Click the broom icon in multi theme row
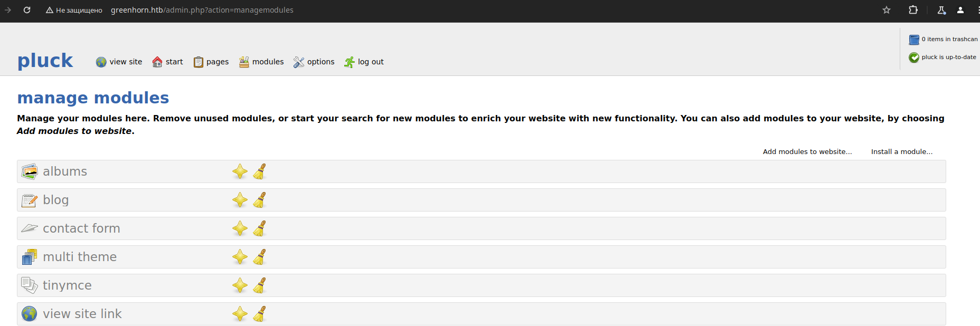Viewport: 980px width, 326px height. coord(259,257)
